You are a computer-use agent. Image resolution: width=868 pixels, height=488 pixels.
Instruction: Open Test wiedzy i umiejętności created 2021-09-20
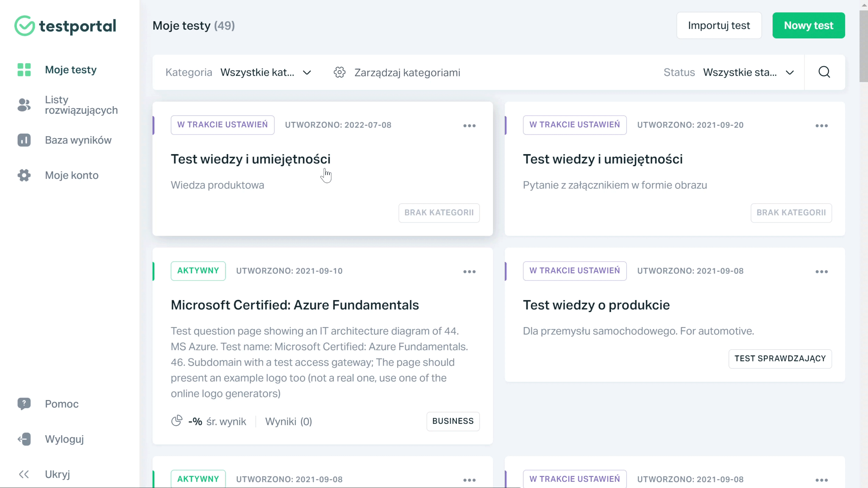pyautogui.click(x=602, y=159)
